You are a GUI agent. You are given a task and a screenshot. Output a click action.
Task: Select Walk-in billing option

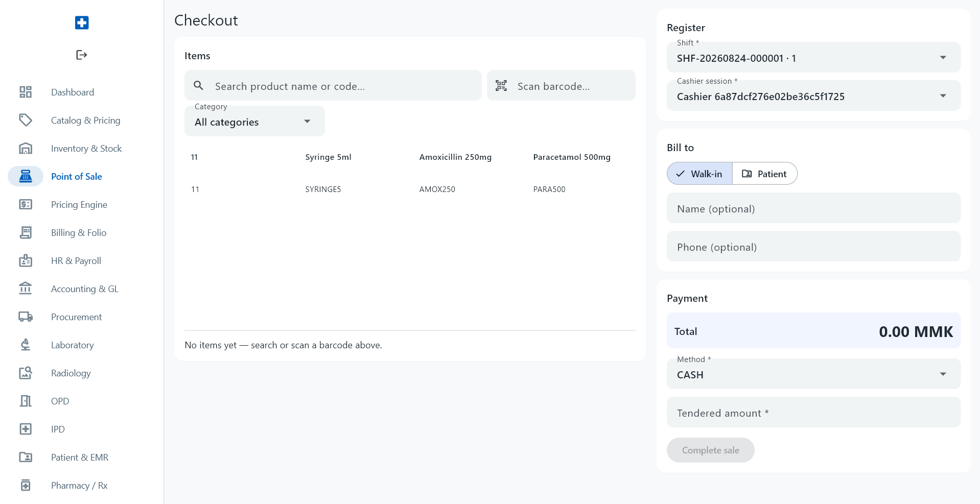[699, 174]
